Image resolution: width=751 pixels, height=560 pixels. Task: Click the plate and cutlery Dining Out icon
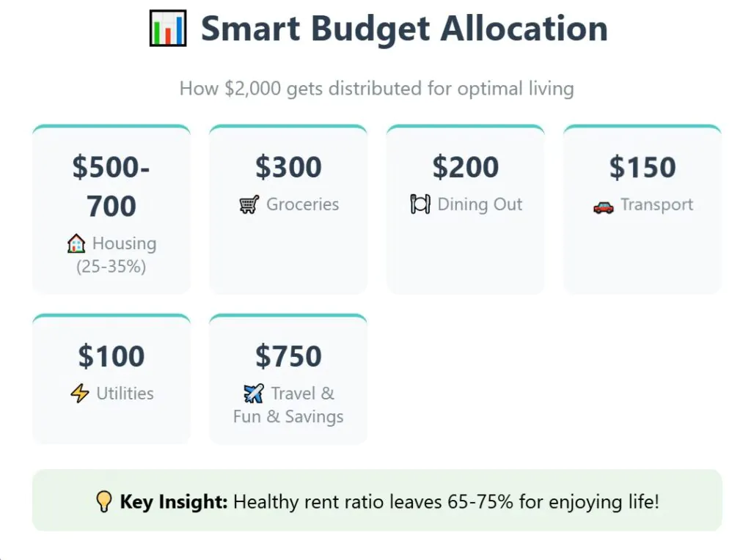tap(420, 205)
